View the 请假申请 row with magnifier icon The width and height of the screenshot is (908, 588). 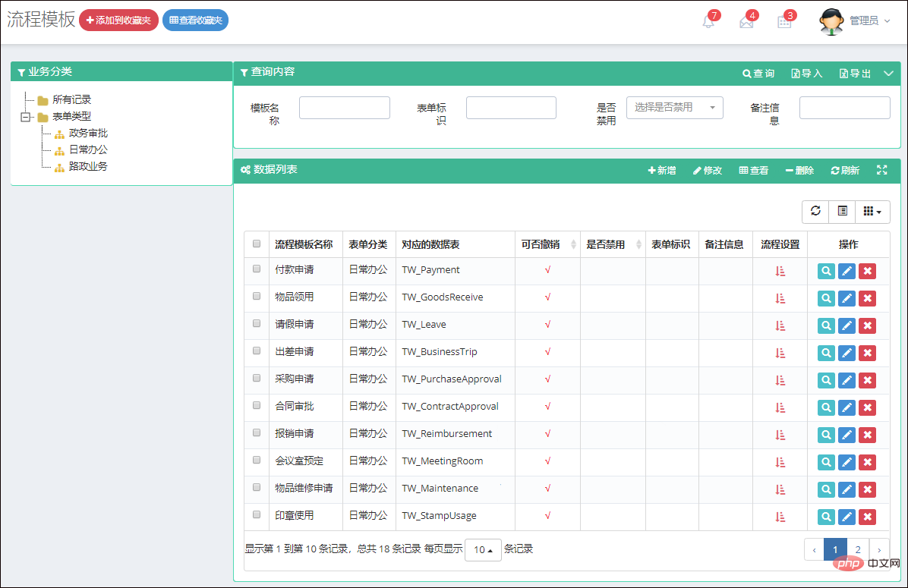point(826,325)
